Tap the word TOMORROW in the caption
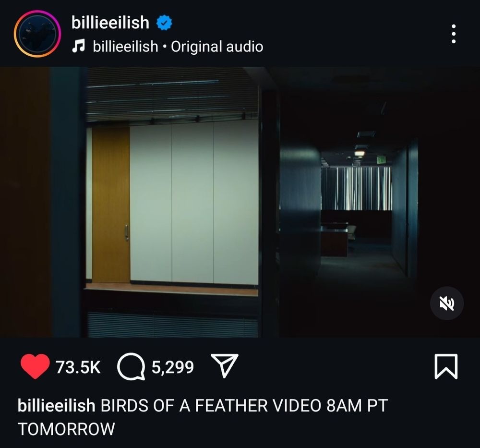The width and height of the screenshot is (480, 448). click(66, 429)
